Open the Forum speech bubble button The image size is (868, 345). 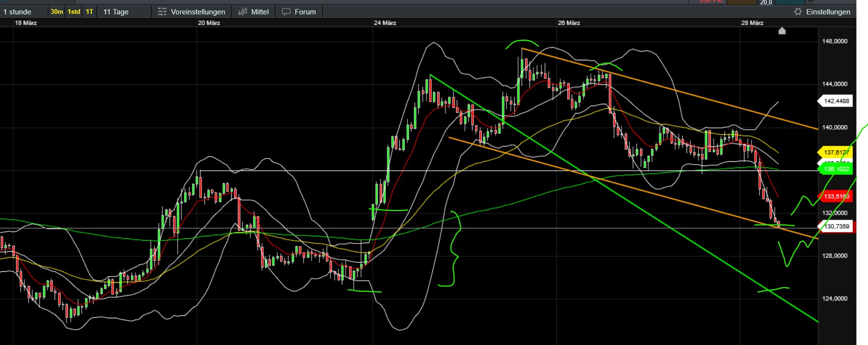click(x=299, y=12)
